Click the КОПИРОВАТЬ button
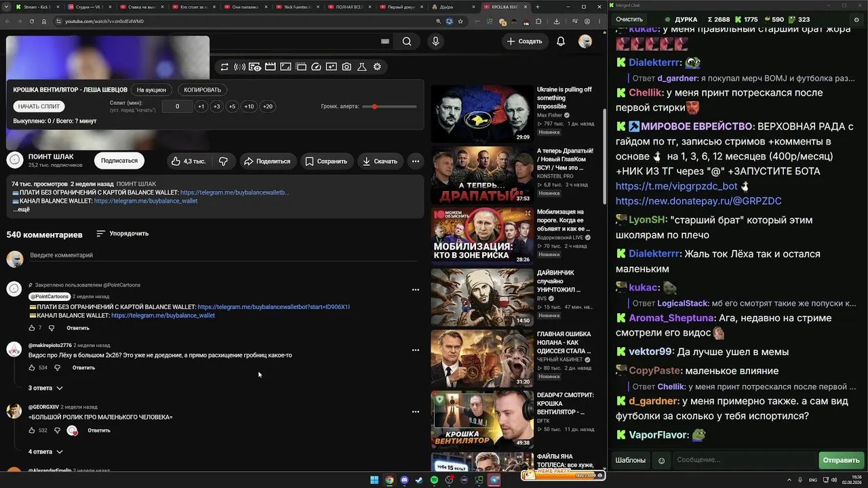Viewport: 868px width, 488px height. click(203, 89)
